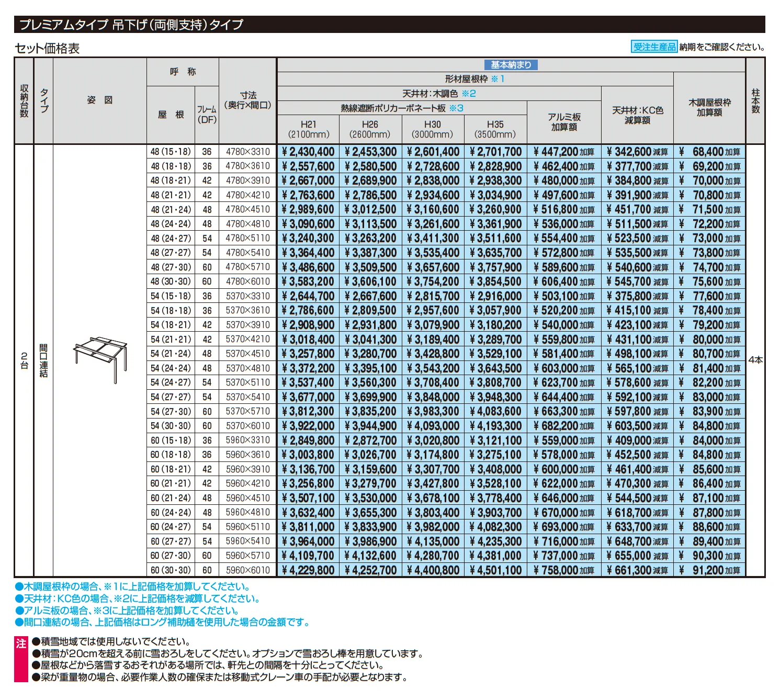Screen dimensions: 780x700
Task: Click the セット価格表 heading
Action: [47, 48]
